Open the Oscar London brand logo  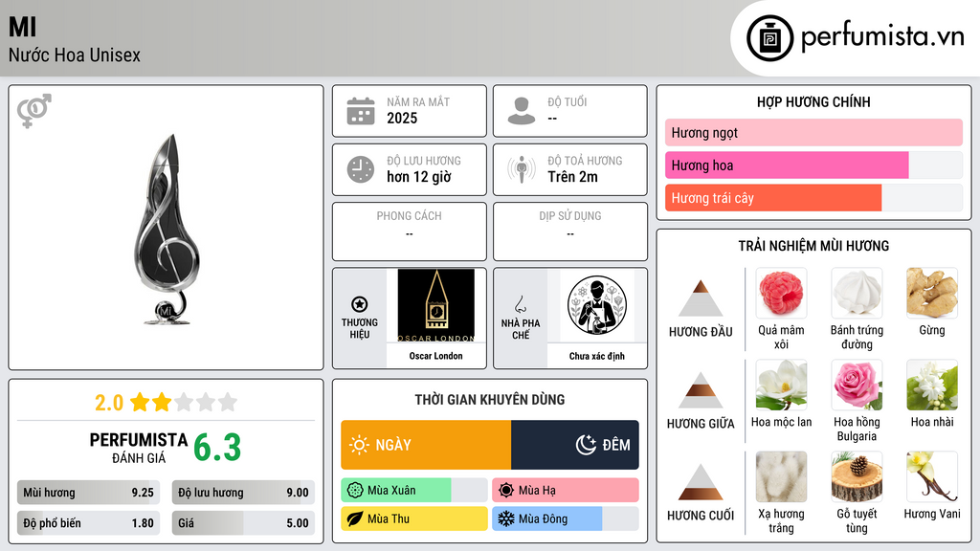436,305
